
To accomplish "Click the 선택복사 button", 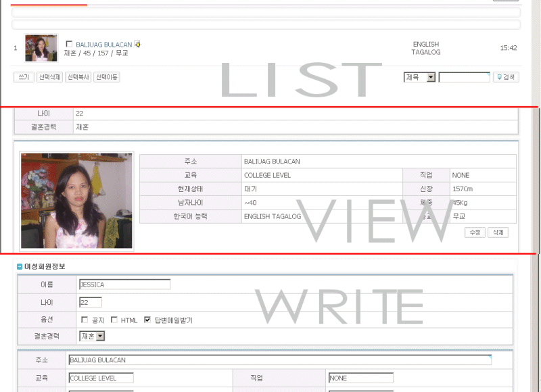I will [x=78, y=77].
